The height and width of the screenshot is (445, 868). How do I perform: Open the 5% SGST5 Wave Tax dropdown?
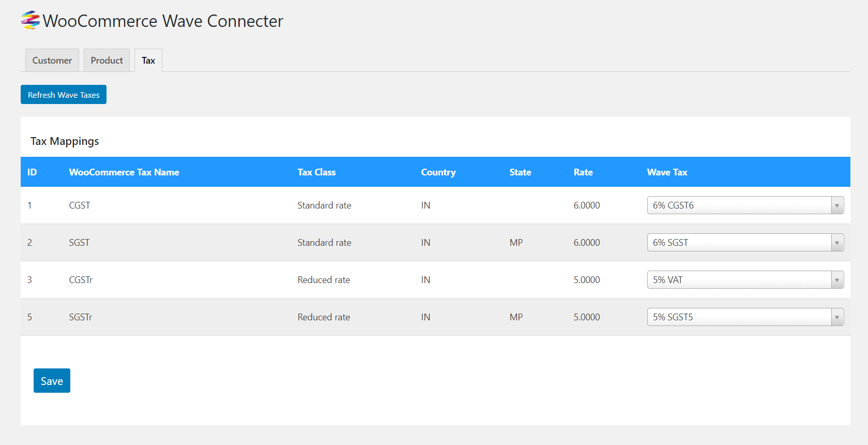[739, 317]
